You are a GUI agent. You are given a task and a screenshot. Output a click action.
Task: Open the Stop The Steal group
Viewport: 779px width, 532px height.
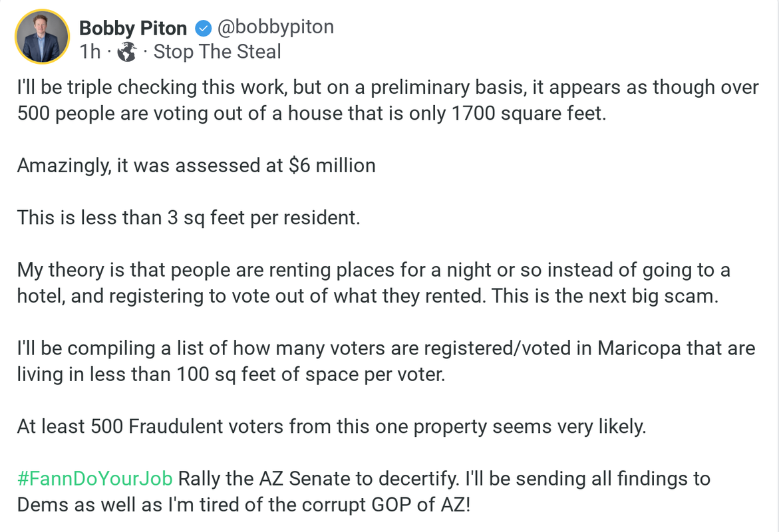click(x=217, y=52)
